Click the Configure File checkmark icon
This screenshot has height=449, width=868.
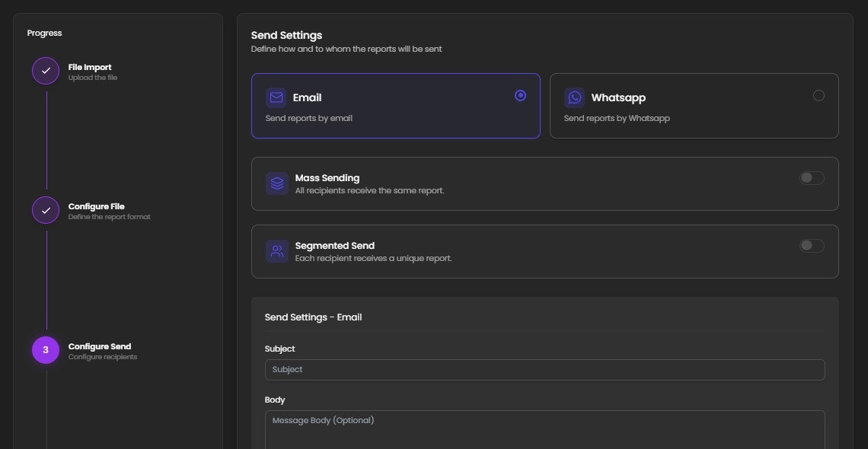pyautogui.click(x=45, y=209)
